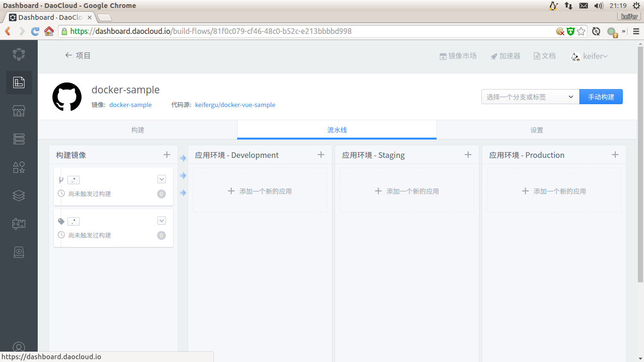Click the build count badge on the branch card
Image resolution: width=644 pixels, height=362 pixels.
click(161, 194)
